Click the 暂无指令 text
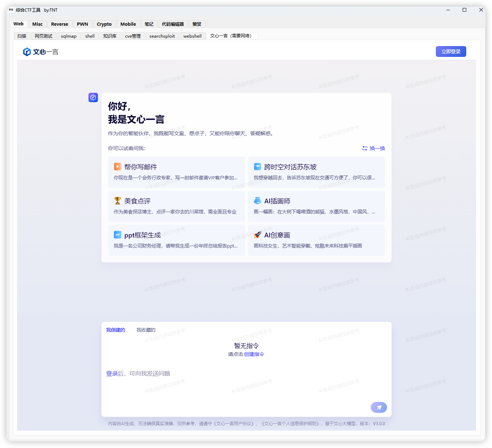Screen dimensions: 492x448 point(247,346)
